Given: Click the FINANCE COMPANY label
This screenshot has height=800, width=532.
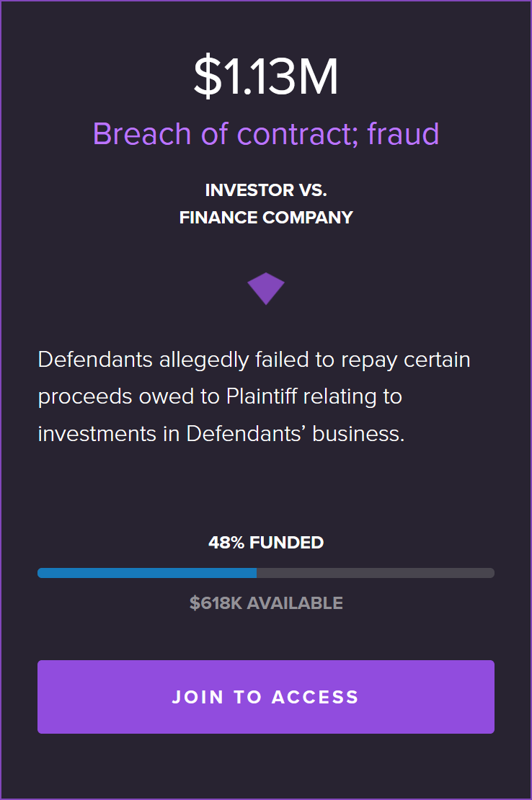Looking at the screenshot, I should (x=266, y=218).
